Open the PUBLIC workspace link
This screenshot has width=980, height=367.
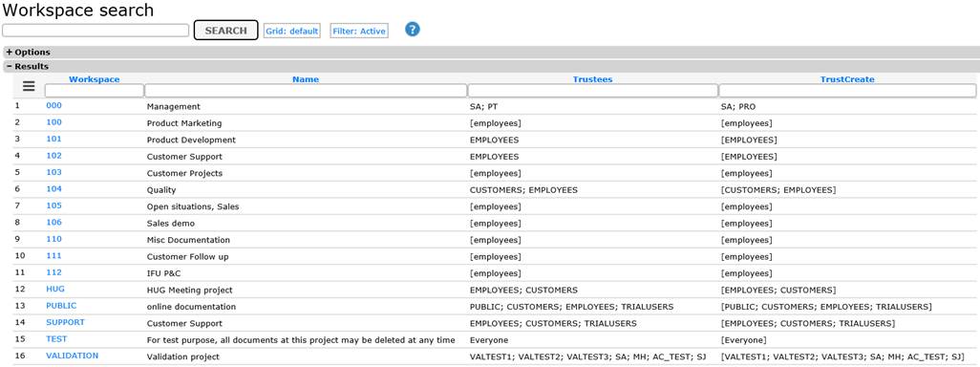61,306
